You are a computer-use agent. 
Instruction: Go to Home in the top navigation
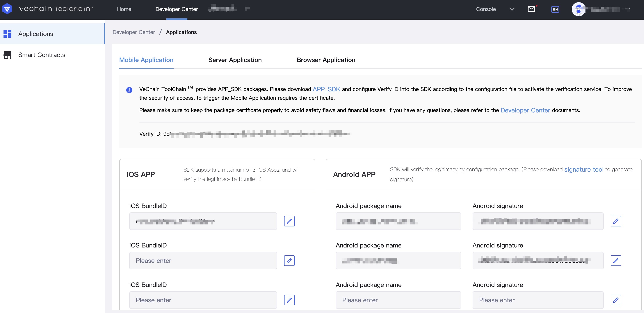(124, 9)
